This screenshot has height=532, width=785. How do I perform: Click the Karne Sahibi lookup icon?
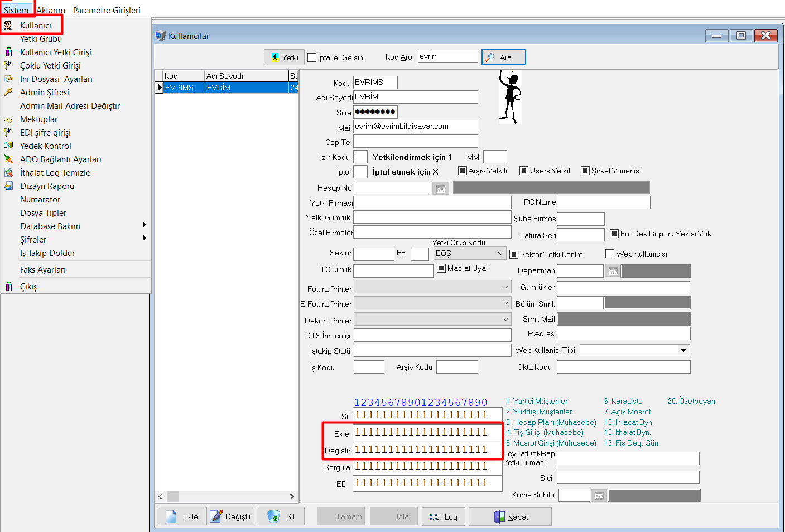coord(599,496)
